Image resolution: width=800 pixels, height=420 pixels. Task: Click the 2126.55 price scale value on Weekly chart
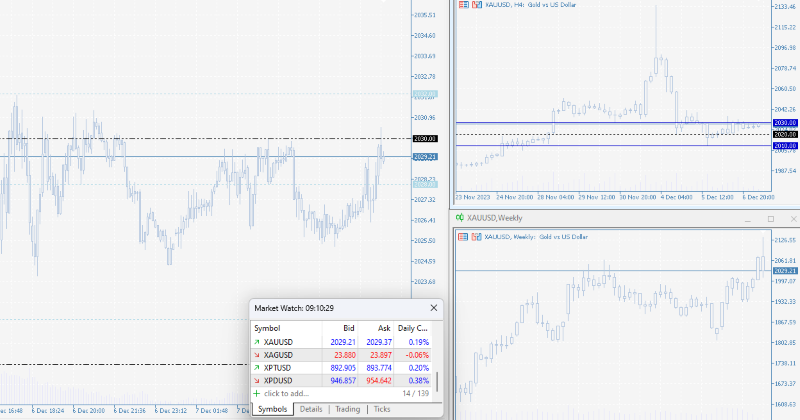(785, 240)
